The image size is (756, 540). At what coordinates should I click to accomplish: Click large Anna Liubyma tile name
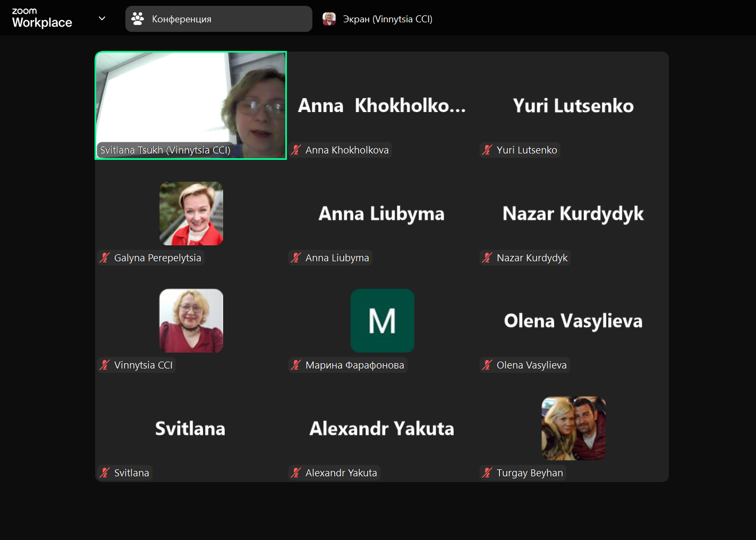[x=381, y=214]
